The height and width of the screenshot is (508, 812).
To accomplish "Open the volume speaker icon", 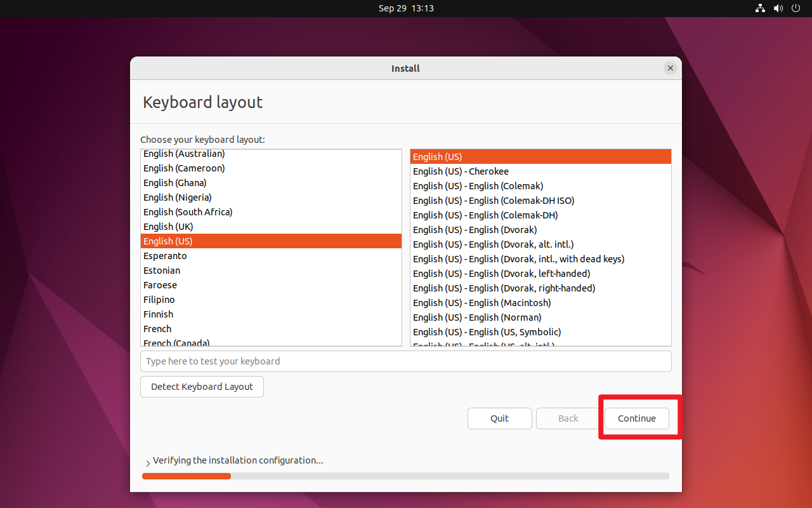I will 778,8.
